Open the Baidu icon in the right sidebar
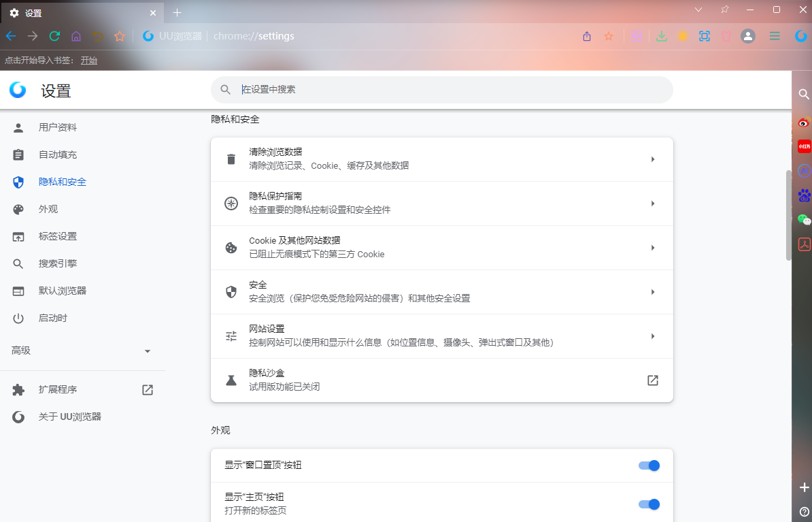The image size is (812, 522). [804, 195]
